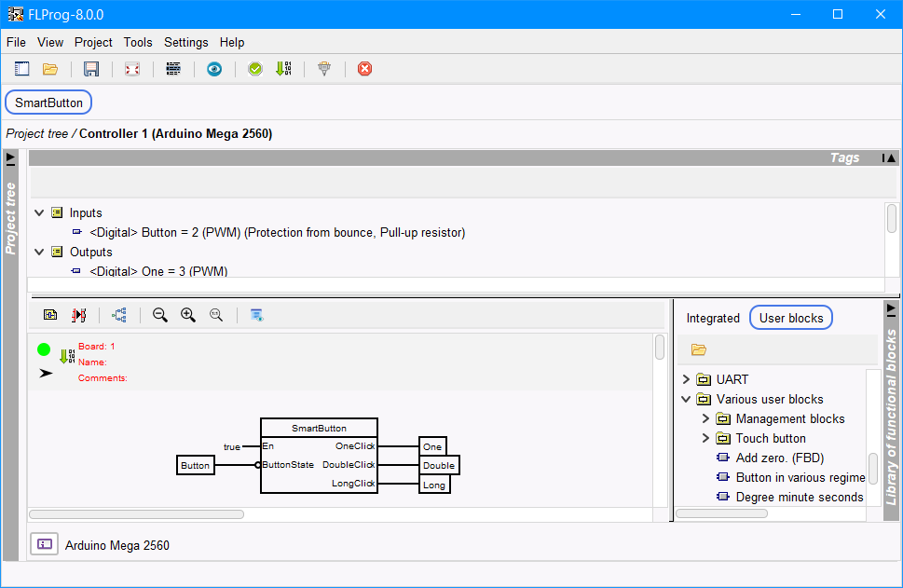Click the compile icon beside Board: 1

point(67,357)
